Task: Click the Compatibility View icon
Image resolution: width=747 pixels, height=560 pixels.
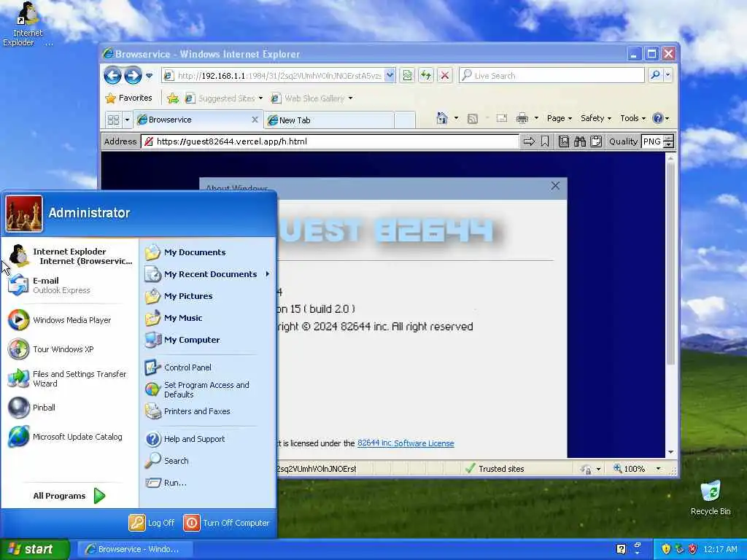Action: [x=407, y=75]
